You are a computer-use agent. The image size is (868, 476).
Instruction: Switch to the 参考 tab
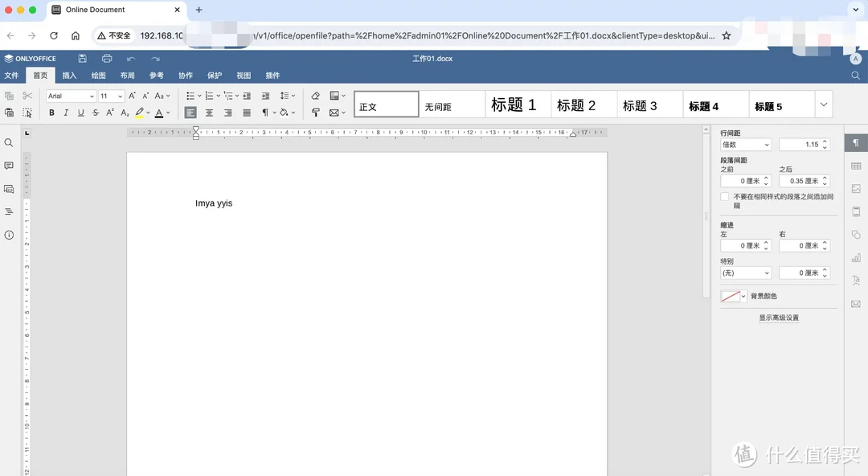(157, 76)
